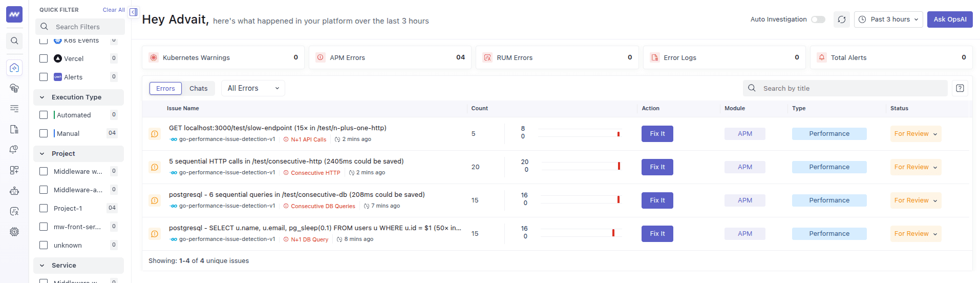The width and height of the screenshot is (980, 283).
Task: Open the chip settings sidebar icon
Action: [14, 232]
